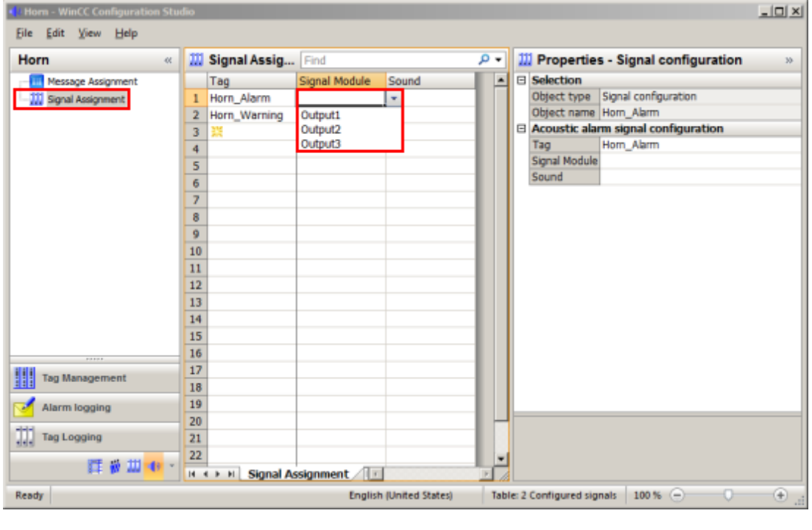The height and width of the screenshot is (530, 812).
Task: Click English (United States) in status bar
Action: pyautogui.click(x=400, y=495)
